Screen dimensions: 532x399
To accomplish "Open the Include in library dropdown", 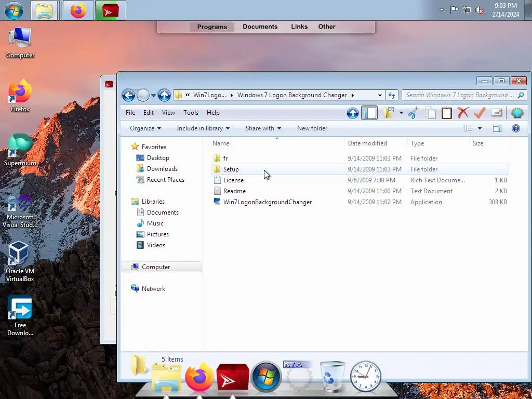I will [203, 128].
